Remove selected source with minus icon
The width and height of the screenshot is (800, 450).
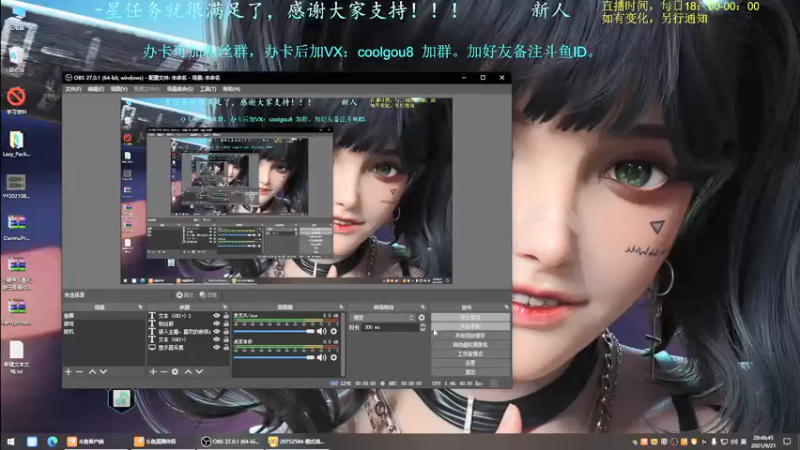(x=164, y=371)
